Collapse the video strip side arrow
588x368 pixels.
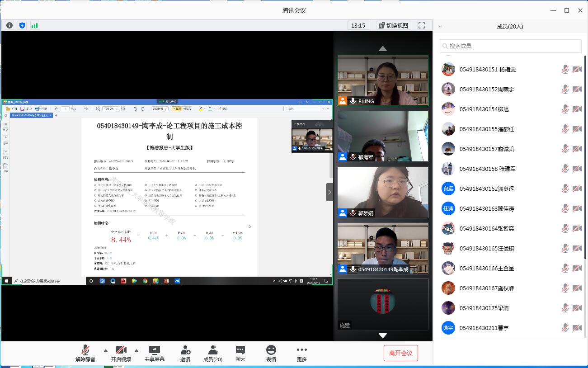[x=329, y=192]
